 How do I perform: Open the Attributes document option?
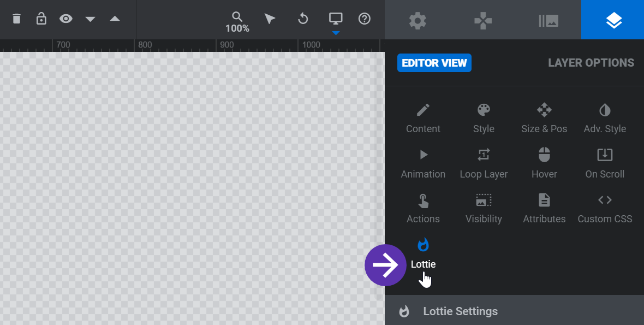pos(544,209)
